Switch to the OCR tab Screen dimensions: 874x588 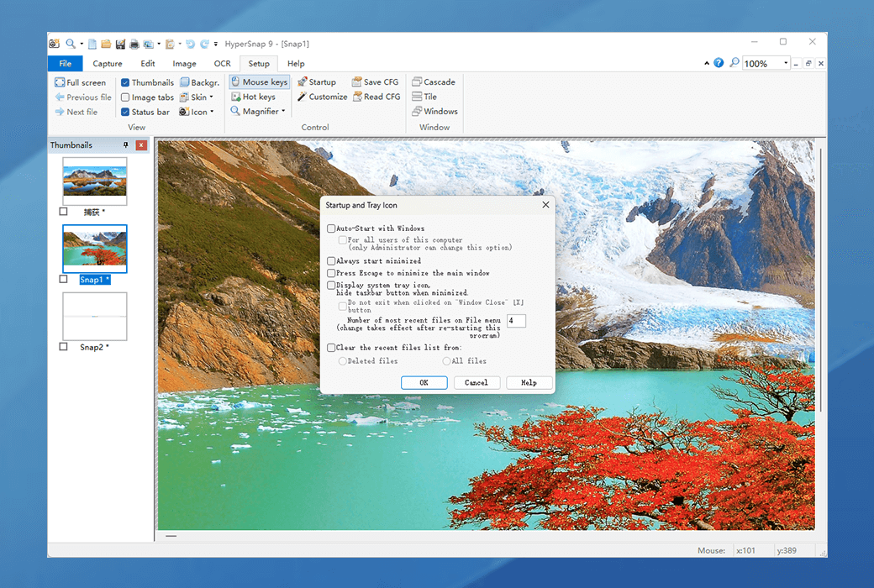pos(223,64)
